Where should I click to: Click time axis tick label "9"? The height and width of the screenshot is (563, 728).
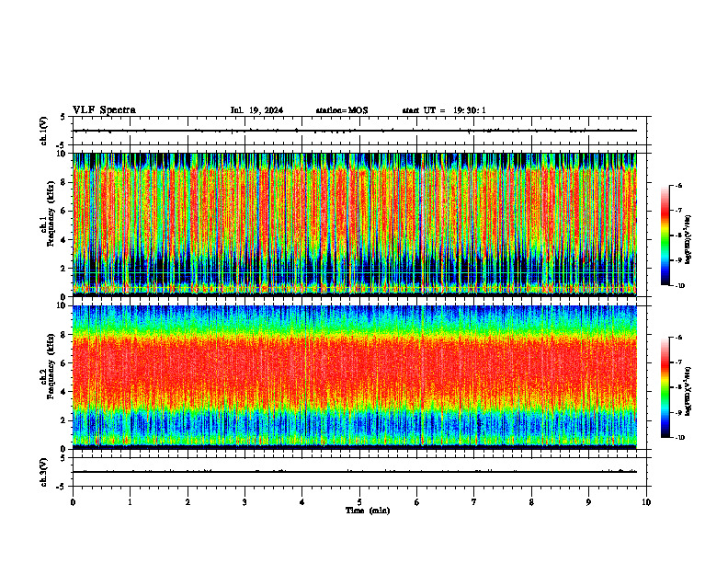[588, 502]
